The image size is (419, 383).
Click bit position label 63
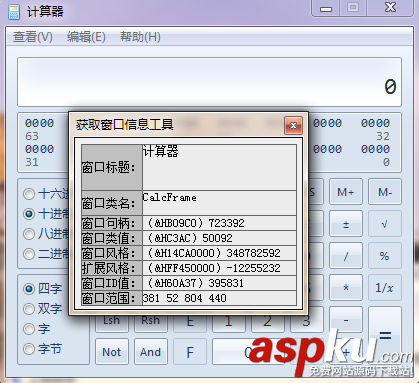pyautogui.click(x=32, y=136)
